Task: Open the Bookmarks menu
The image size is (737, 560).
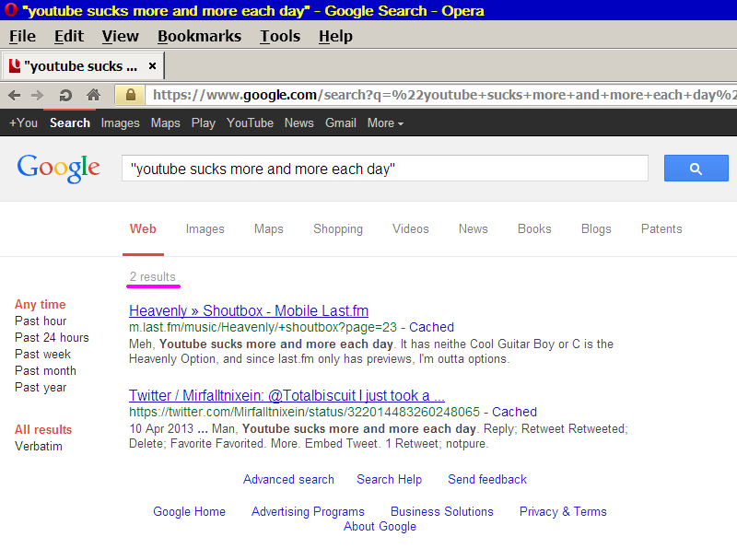Action: click(199, 36)
